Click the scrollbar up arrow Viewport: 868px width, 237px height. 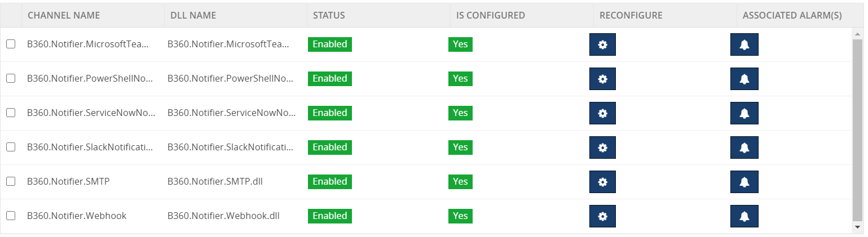point(858,34)
